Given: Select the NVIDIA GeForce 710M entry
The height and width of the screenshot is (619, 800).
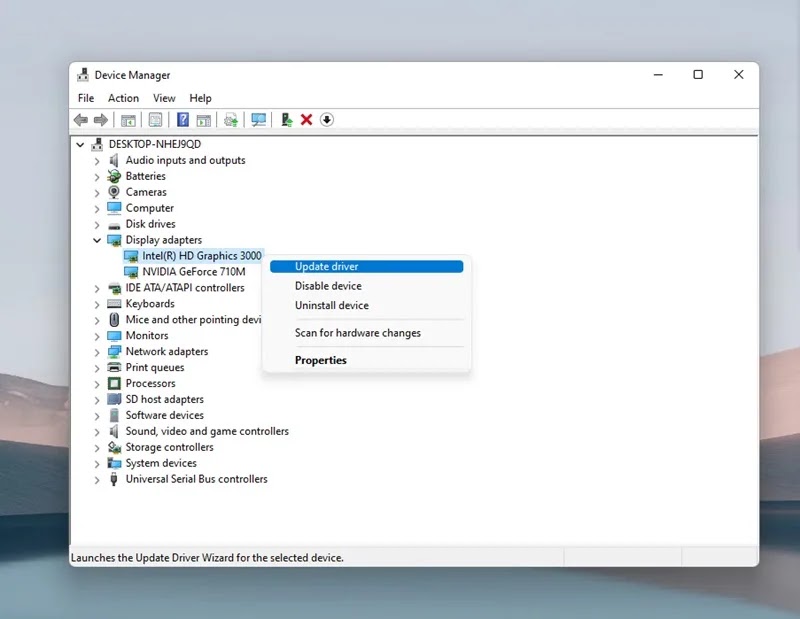Looking at the screenshot, I should (194, 271).
